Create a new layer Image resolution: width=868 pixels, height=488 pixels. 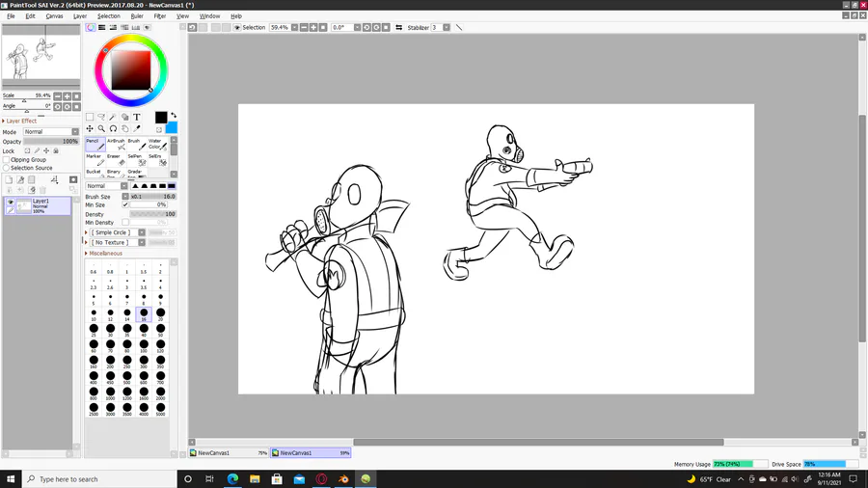tap(9, 179)
